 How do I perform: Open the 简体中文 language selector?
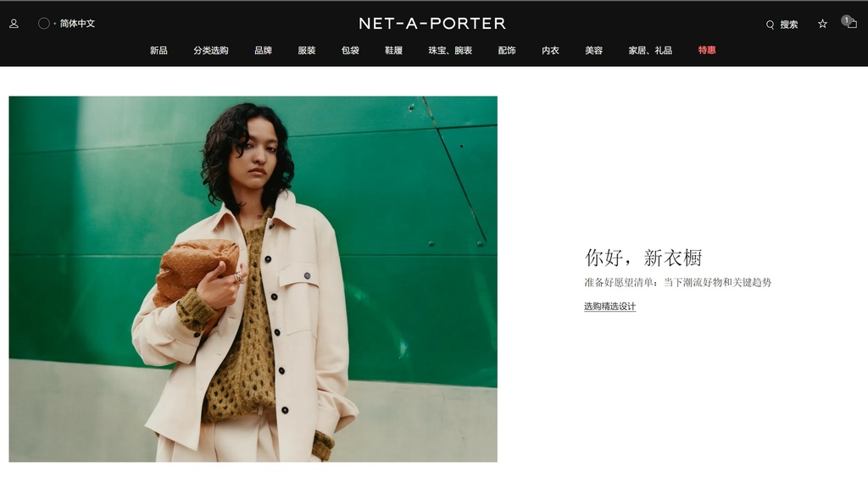tap(77, 23)
